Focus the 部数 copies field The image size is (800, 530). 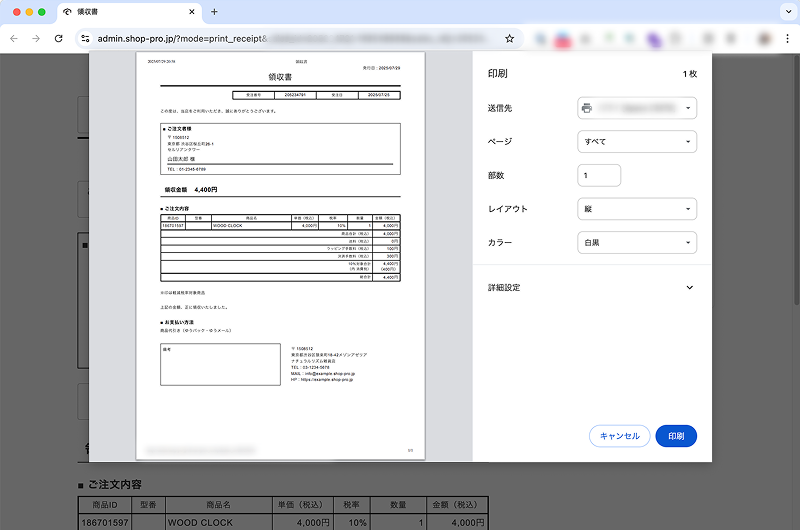(x=599, y=175)
